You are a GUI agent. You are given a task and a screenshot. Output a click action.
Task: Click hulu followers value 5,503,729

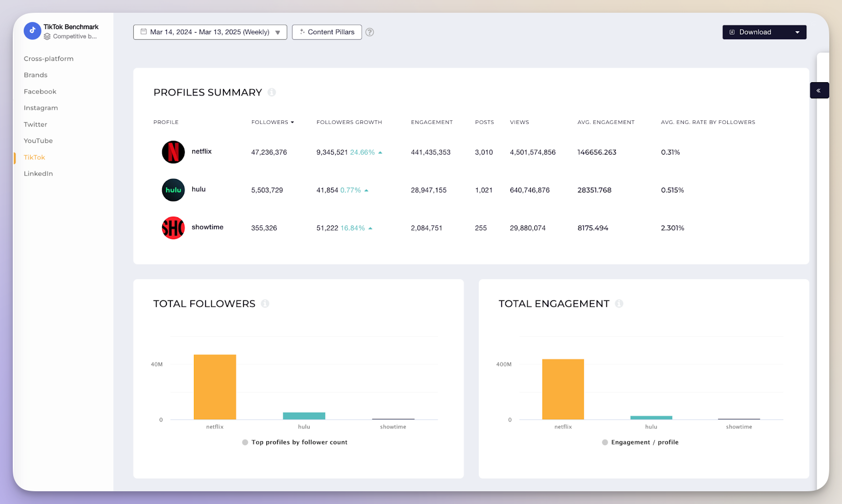[x=267, y=190]
